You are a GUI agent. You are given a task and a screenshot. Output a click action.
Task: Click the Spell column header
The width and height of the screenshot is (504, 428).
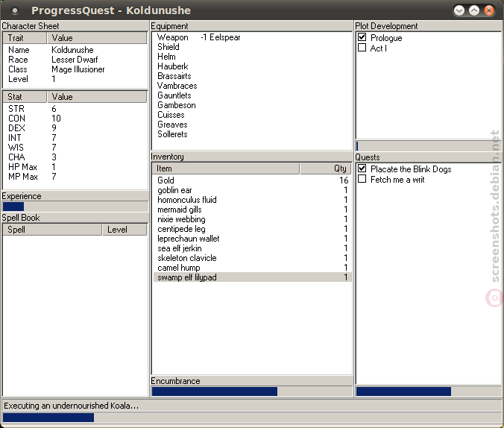(52, 230)
